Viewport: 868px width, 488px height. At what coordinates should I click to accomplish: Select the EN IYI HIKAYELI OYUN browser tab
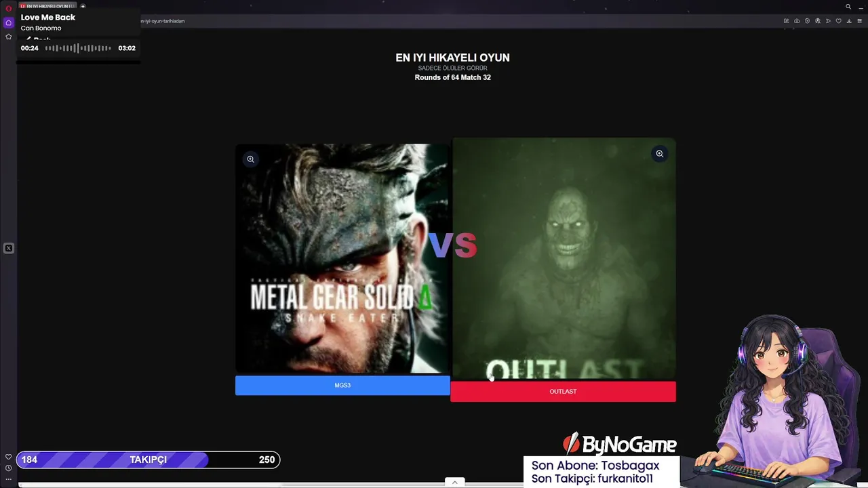coord(49,7)
